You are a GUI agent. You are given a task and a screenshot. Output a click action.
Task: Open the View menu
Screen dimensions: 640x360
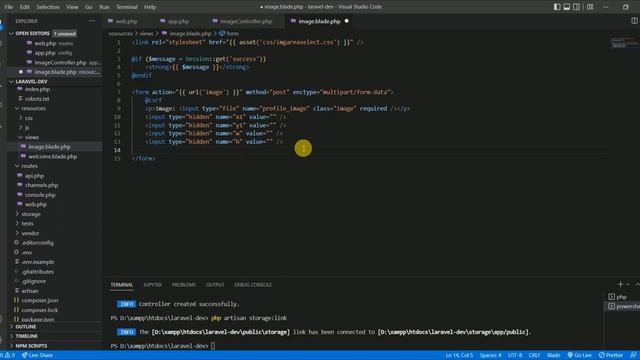[x=72, y=7]
